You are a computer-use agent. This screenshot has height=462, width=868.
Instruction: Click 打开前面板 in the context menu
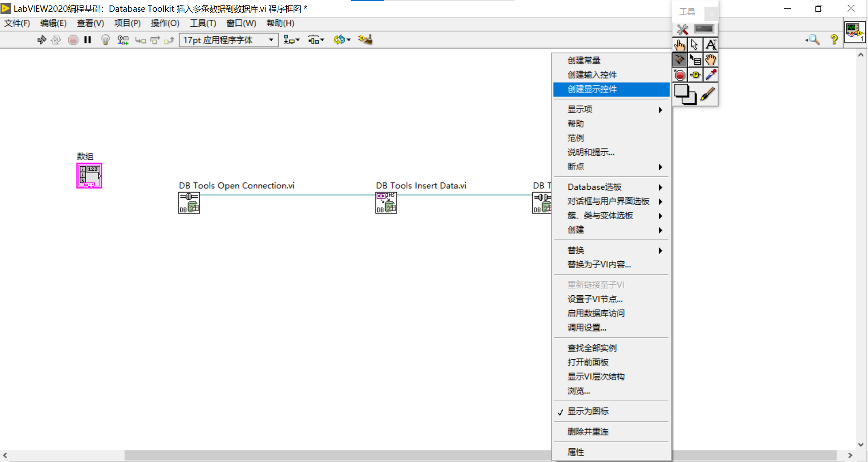[x=588, y=362]
